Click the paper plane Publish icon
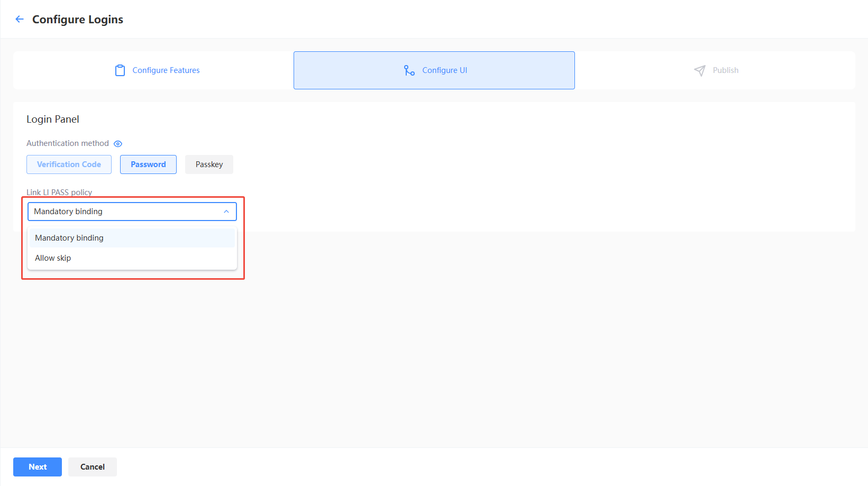The height and width of the screenshot is (486, 868). (x=700, y=70)
